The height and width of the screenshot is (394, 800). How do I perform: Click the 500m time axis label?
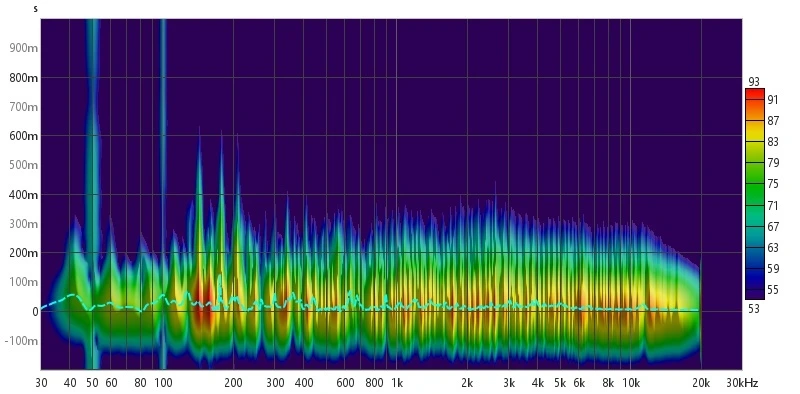pos(24,165)
